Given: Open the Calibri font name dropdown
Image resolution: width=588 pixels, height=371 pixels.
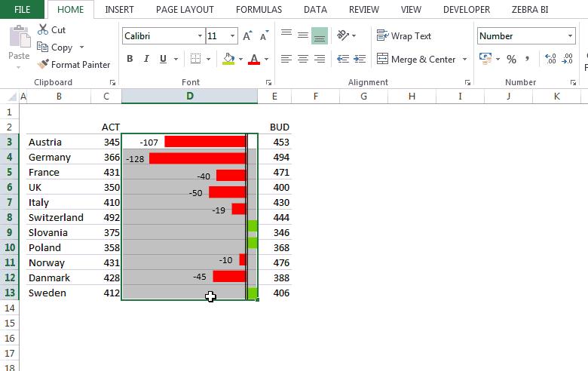Looking at the screenshot, I should pyautogui.click(x=199, y=35).
